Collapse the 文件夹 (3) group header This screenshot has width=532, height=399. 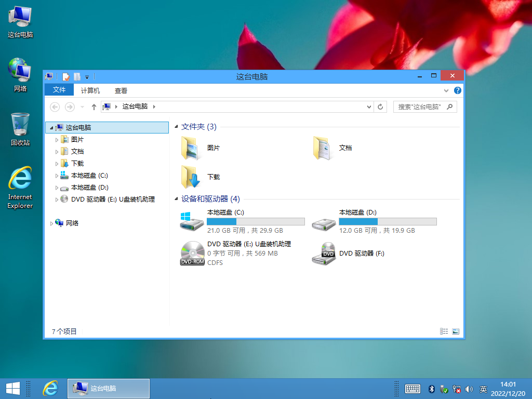[177, 127]
